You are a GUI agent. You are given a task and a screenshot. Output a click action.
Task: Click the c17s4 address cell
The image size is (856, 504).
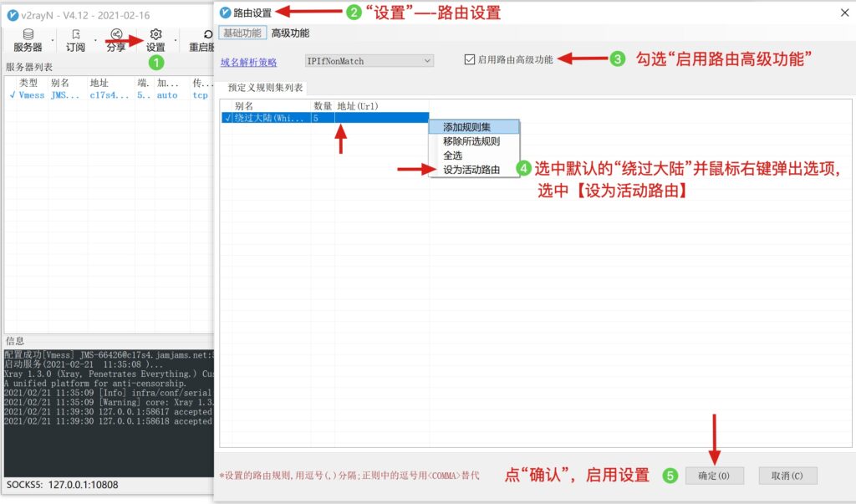click(x=110, y=95)
